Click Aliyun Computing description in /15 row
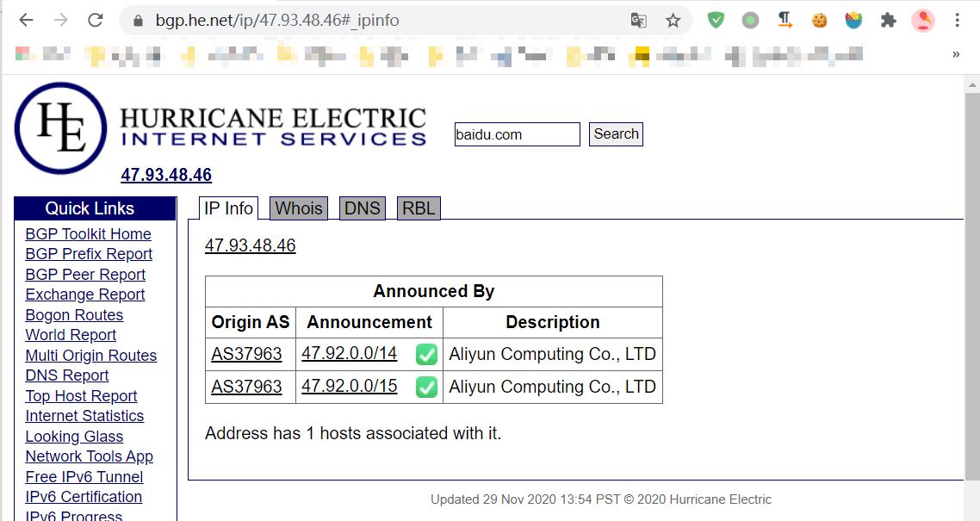The width and height of the screenshot is (980, 521). [553, 387]
